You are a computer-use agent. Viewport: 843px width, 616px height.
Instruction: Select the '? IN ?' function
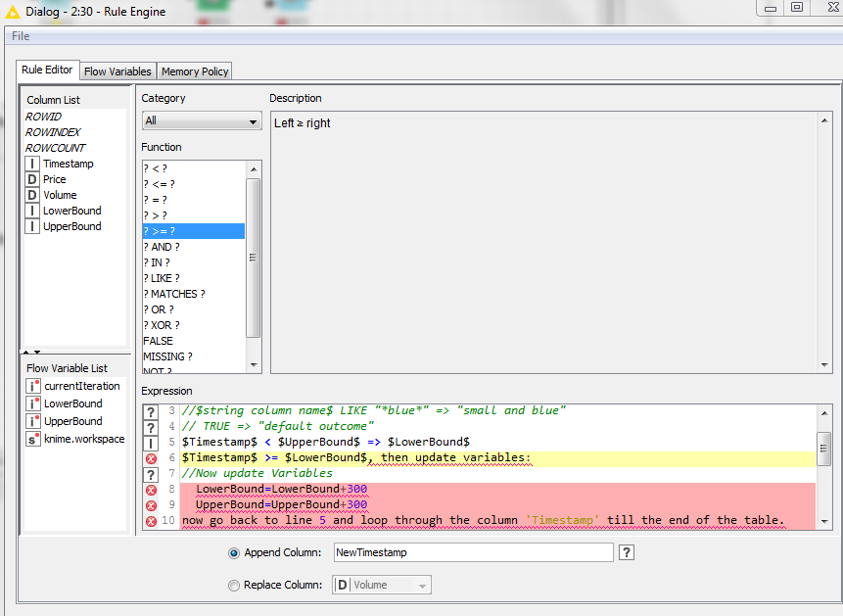point(194,262)
